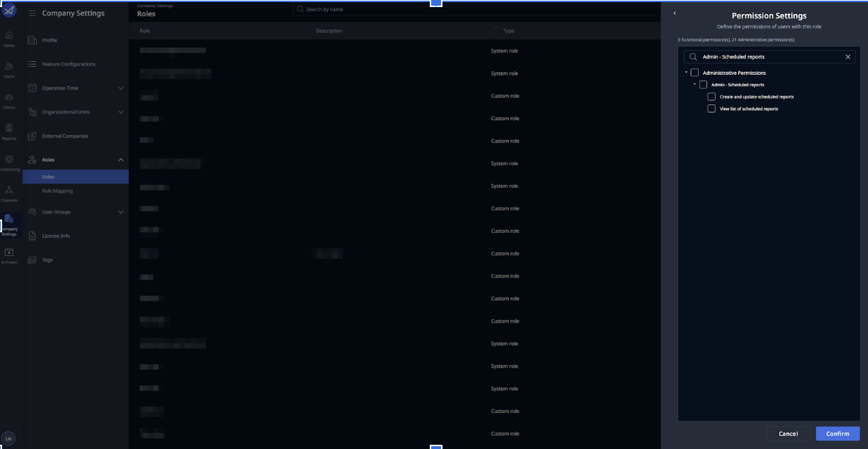Click the Tags icon

click(x=32, y=260)
